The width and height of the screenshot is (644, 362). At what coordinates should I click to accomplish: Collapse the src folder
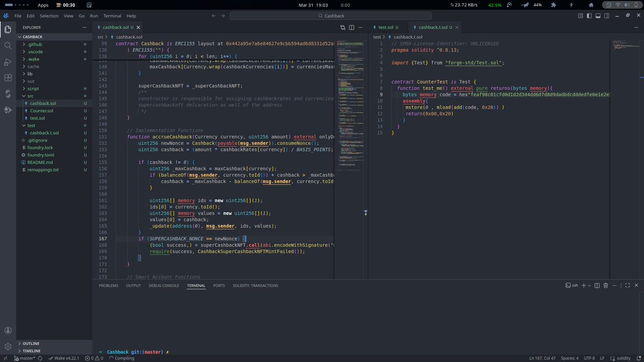(54, 96)
